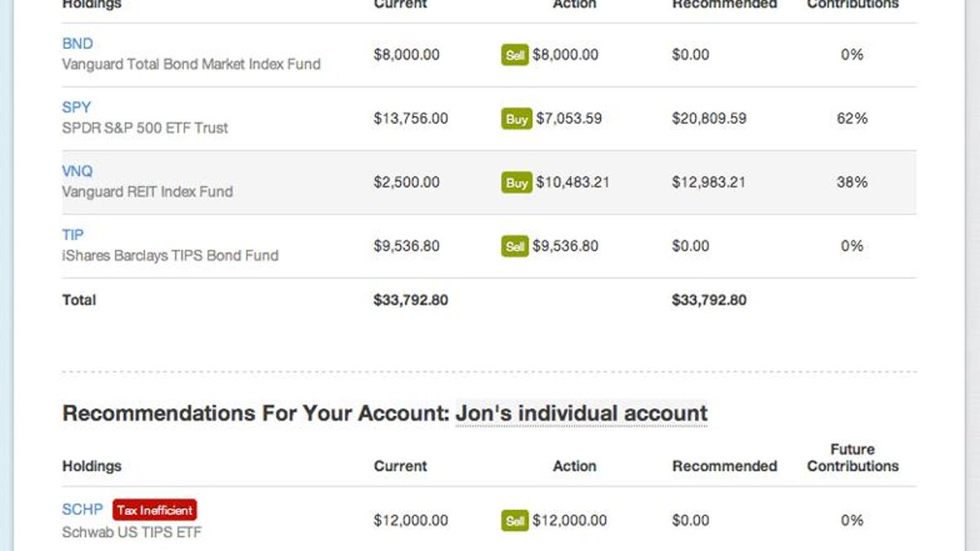Click the Sell badge in the TIP row
The image size is (980, 551).
[515, 247]
